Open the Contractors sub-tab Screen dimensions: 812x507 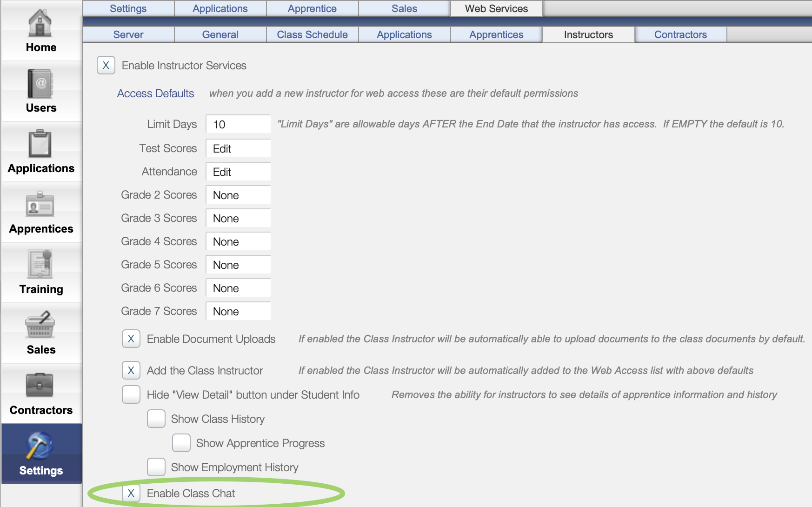click(681, 34)
